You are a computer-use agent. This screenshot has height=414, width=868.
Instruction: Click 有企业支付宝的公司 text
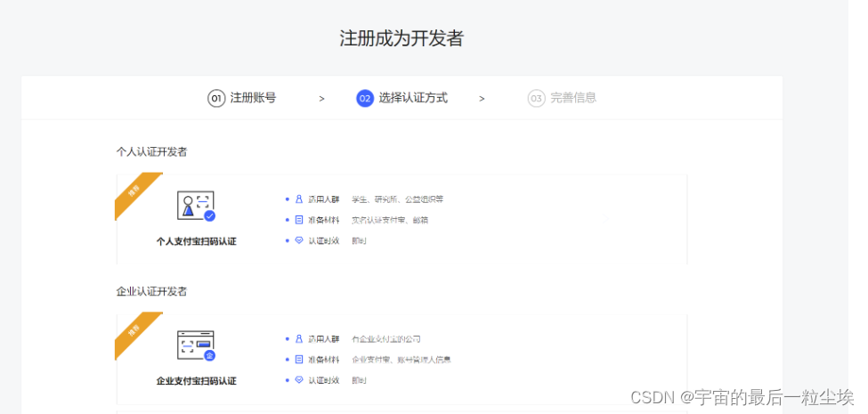tap(385, 338)
